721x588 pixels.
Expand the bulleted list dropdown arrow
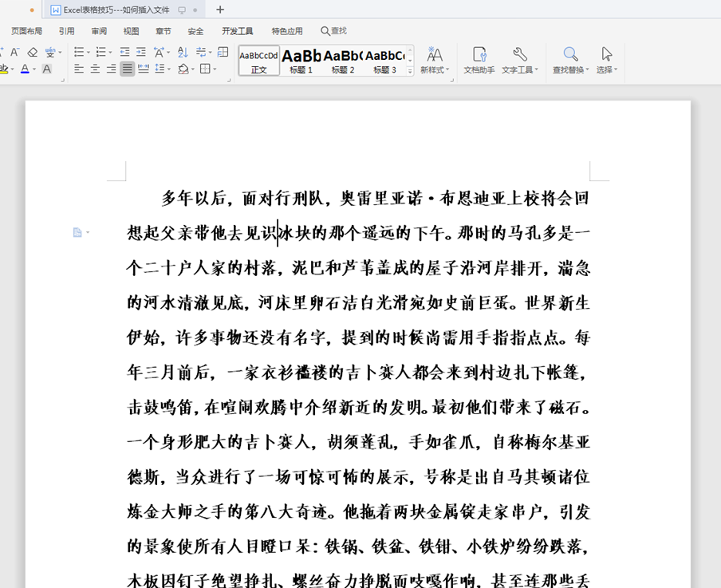[x=89, y=53]
